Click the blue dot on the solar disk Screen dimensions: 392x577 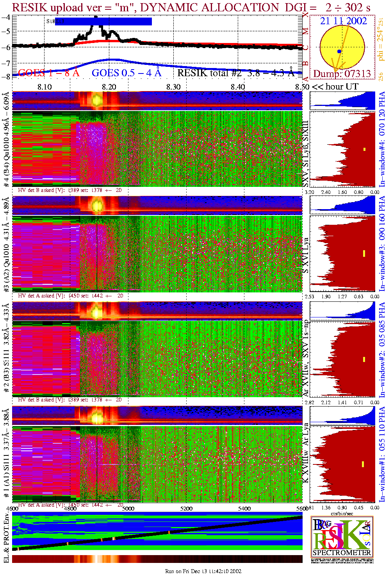339,52
